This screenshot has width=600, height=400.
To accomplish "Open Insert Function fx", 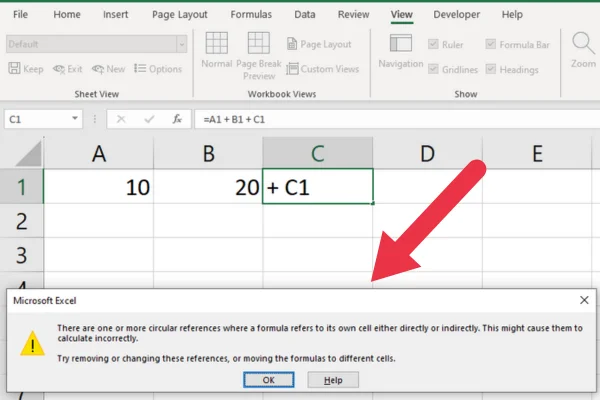I will pos(177,119).
